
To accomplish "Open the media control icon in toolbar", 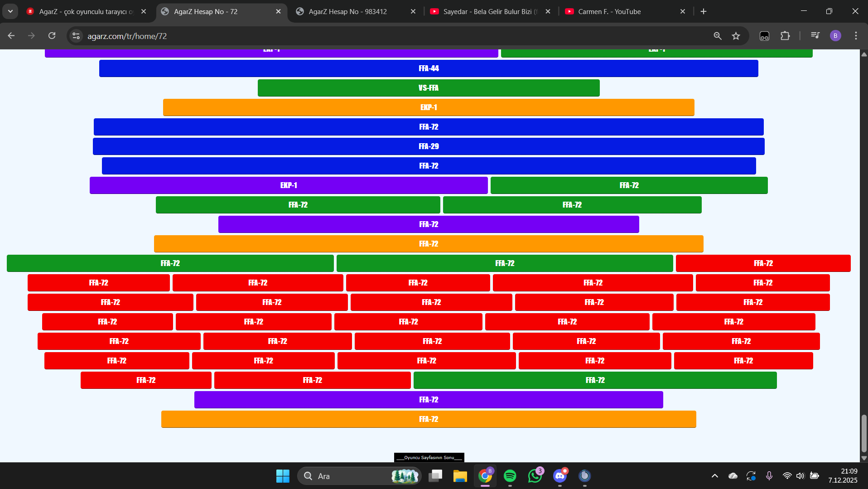I will [x=815, y=36].
